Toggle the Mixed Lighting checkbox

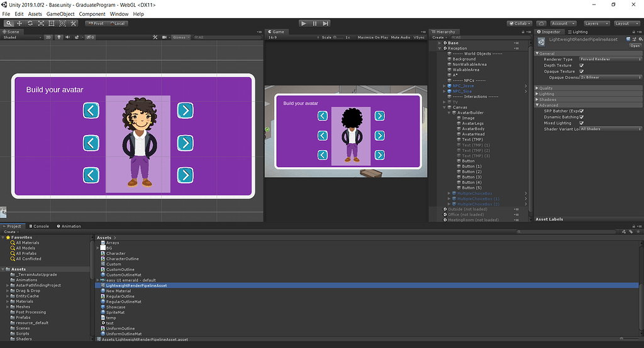(x=581, y=123)
